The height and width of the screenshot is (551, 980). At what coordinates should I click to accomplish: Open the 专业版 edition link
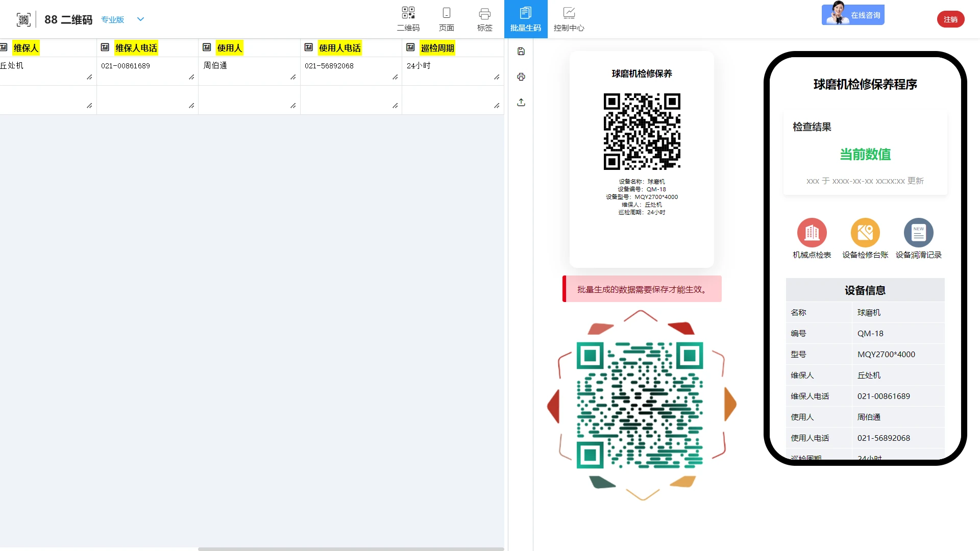(112, 19)
